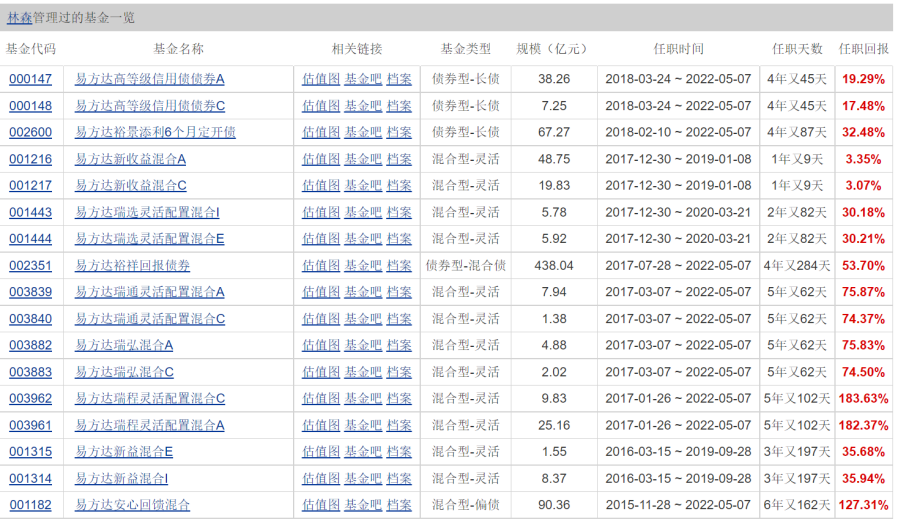Image resolution: width=898 pixels, height=522 pixels.
Task: Open fund 易方达安心回馈混合
Action: (x=132, y=505)
